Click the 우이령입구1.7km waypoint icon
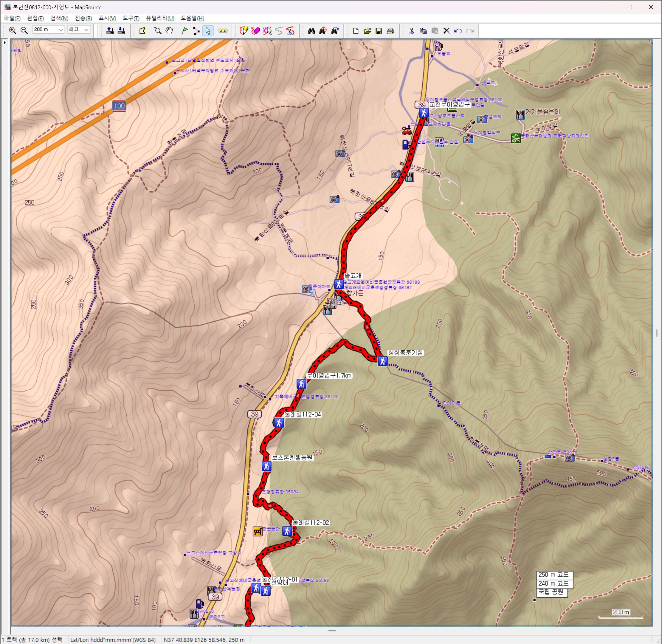 [x=301, y=384]
